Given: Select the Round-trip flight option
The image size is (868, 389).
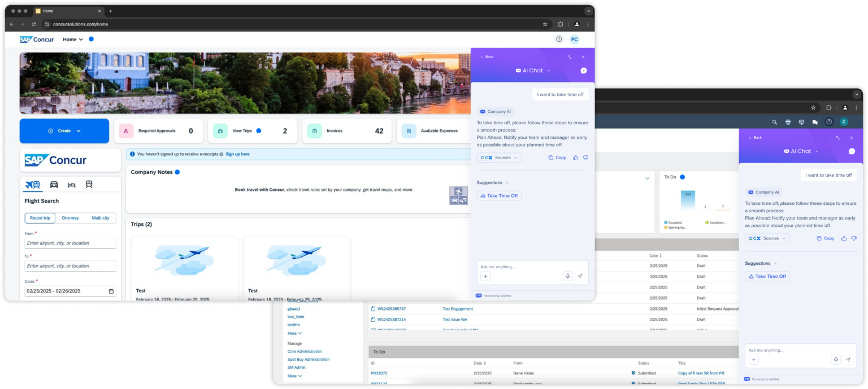Looking at the screenshot, I should [40, 218].
